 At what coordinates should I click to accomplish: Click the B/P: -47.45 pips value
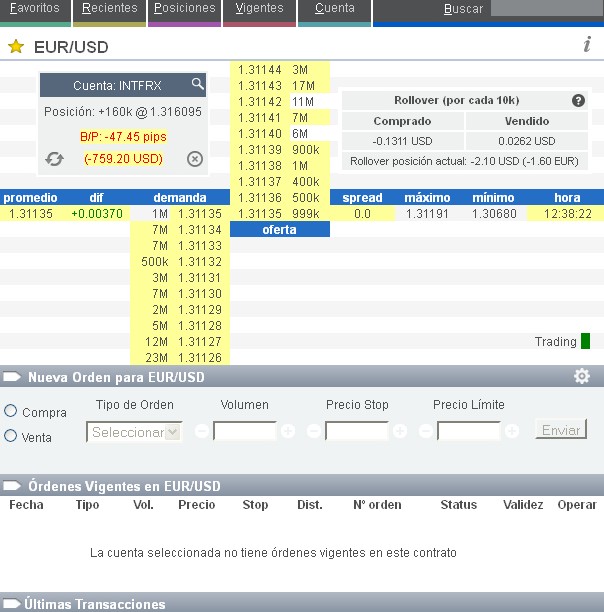click(x=123, y=137)
